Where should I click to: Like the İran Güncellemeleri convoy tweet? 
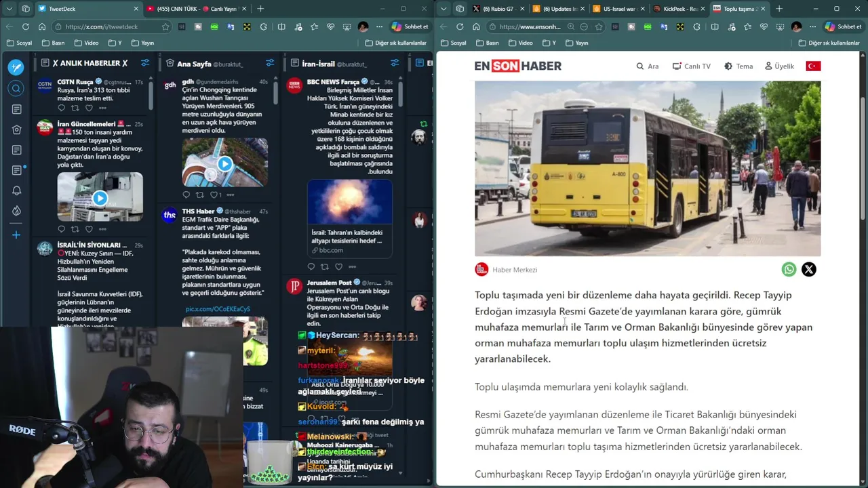pos(89,229)
